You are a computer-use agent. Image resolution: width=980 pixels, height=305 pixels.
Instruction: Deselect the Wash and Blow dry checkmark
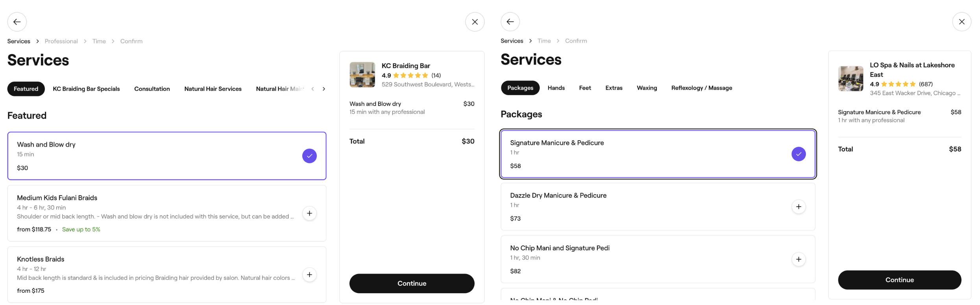point(309,156)
